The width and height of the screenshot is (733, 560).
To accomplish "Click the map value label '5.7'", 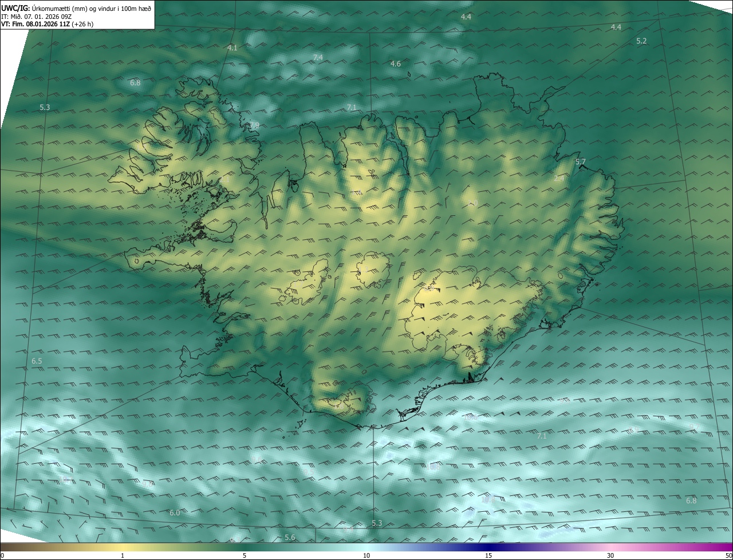I will coord(581,162).
